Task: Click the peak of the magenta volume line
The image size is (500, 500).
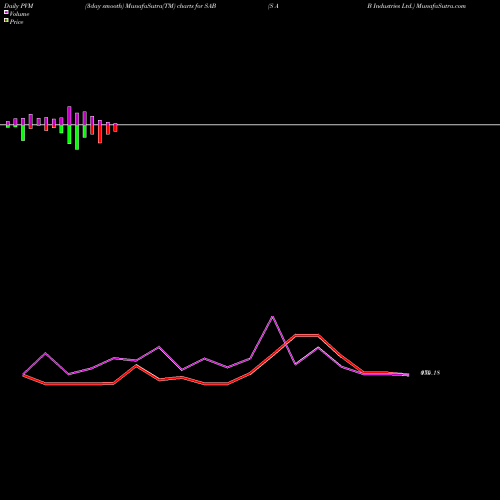Action: [273, 317]
